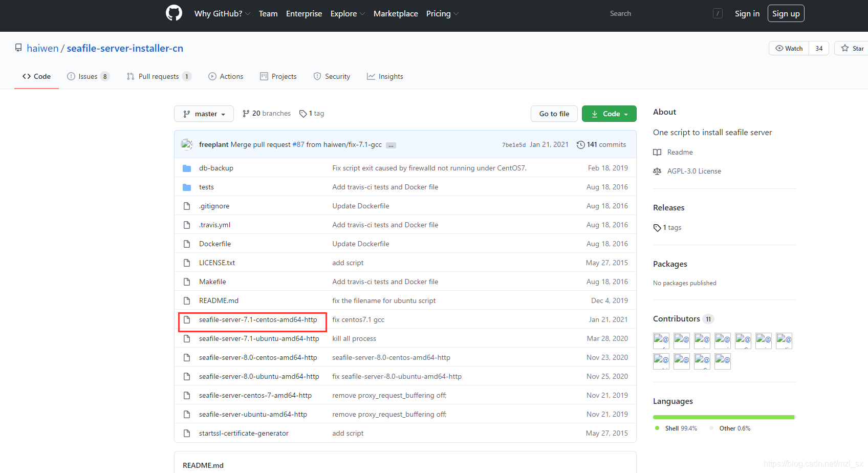Open the 1 tags releases link

pos(667,228)
